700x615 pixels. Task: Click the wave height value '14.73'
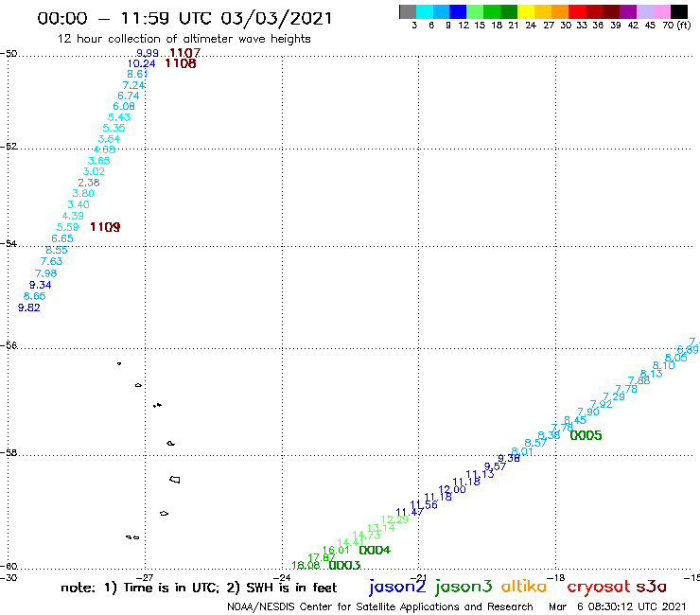tap(366, 536)
